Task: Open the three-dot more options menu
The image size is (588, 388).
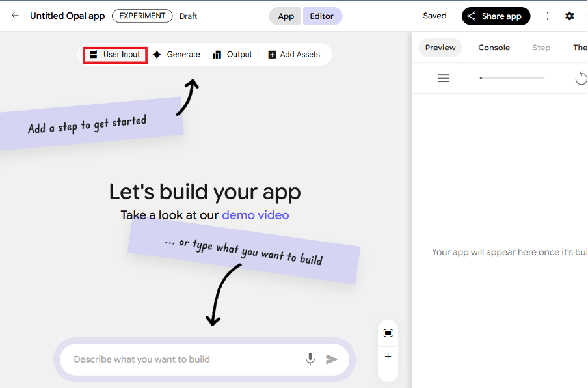Action: tap(547, 16)
